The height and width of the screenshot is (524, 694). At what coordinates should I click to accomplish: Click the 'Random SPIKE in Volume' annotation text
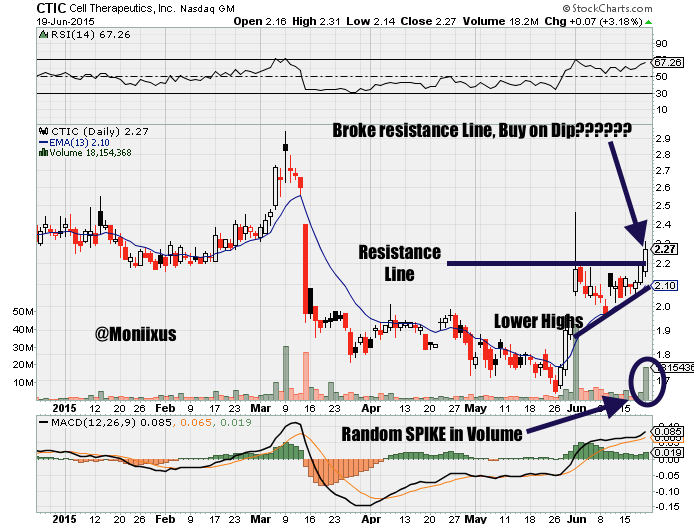click(432, 435)
